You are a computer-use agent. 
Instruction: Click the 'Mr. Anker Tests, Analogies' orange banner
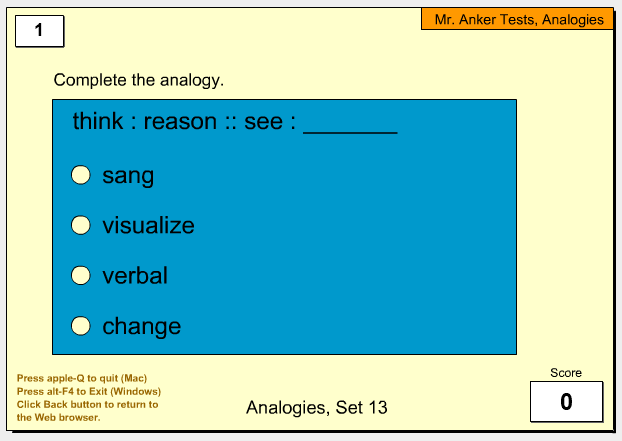(518, 19)
